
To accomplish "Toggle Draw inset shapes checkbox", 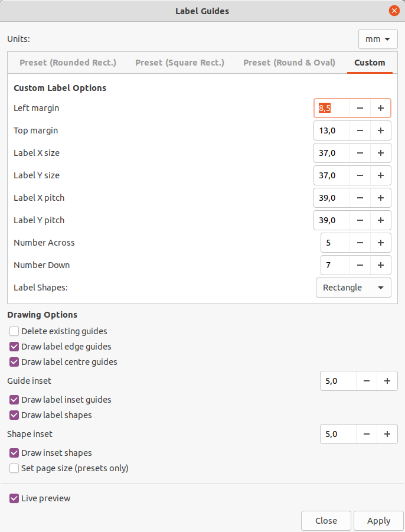I will coord(14,453).
